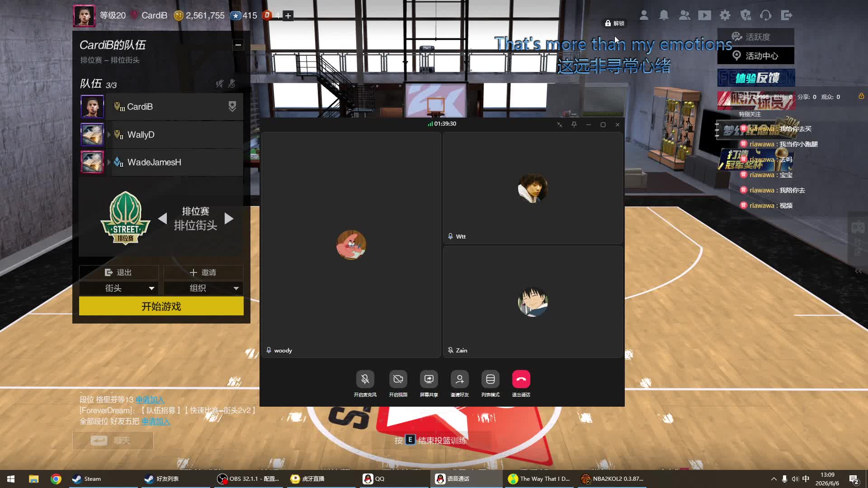Shrink the call window with compact arrows icon
The image size is (868, 488).
560,125
